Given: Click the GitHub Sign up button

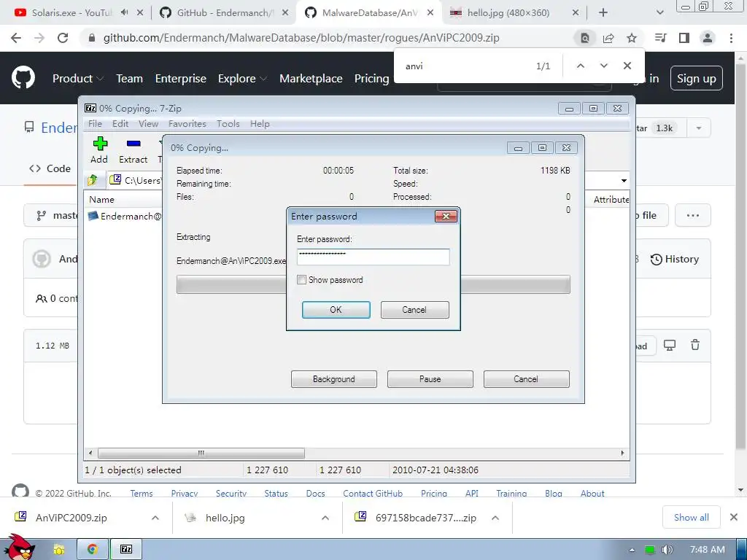Looking at the screenshot, I should [697, 79].
